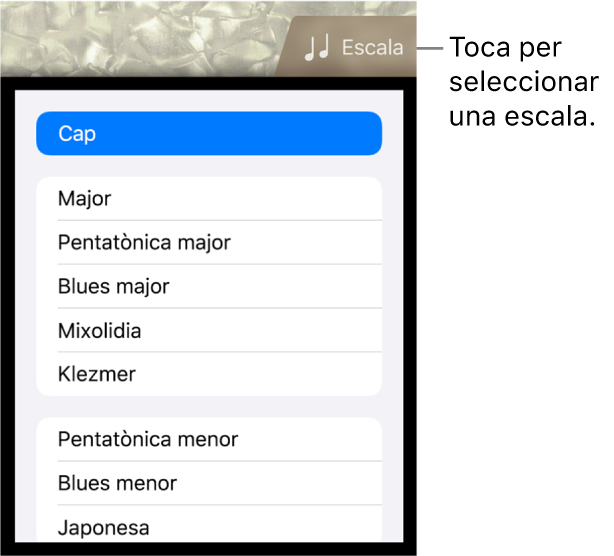Screen dimensions: 614x556
Task: Tap the gap between Klezmer and Pentatònica menor
Action: [x=209, y=407]
